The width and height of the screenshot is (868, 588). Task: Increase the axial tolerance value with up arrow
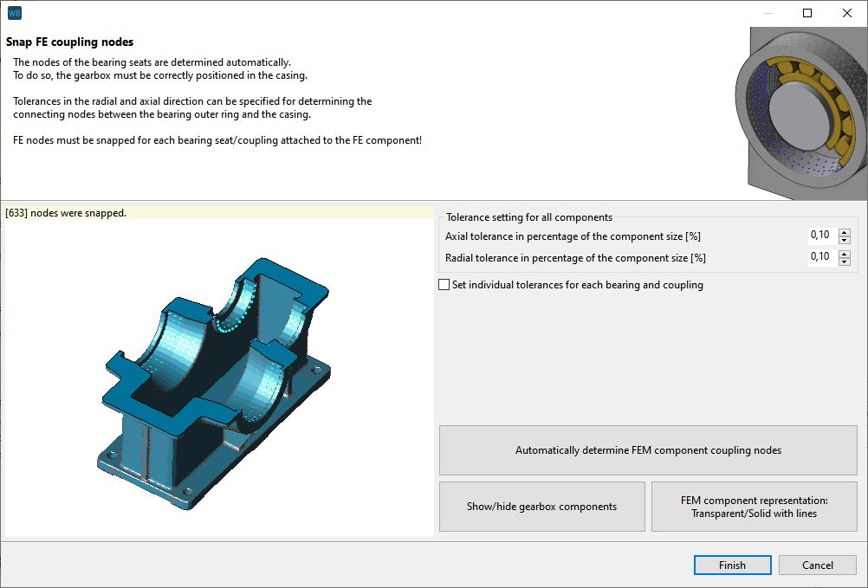tap(843, 231)
